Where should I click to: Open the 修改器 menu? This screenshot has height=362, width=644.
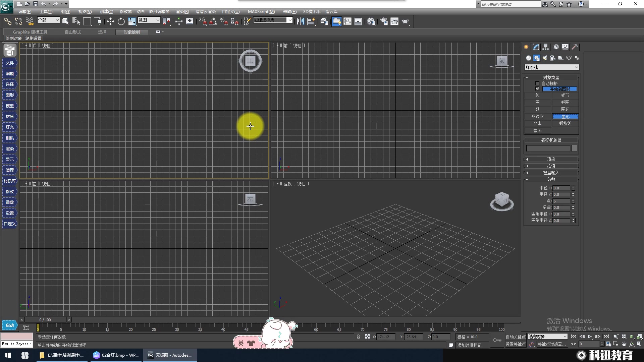[x=126, y=12]
